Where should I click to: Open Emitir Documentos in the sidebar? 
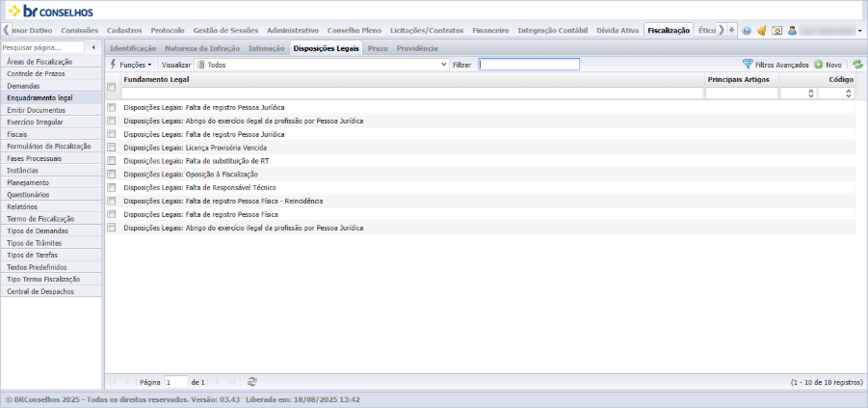[51, 110]
